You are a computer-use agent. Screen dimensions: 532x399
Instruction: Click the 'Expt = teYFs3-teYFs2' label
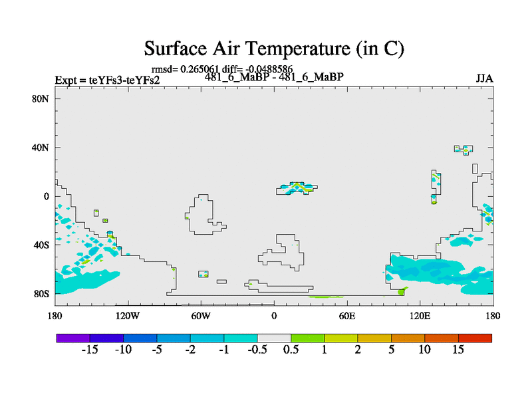coord(106,81)
